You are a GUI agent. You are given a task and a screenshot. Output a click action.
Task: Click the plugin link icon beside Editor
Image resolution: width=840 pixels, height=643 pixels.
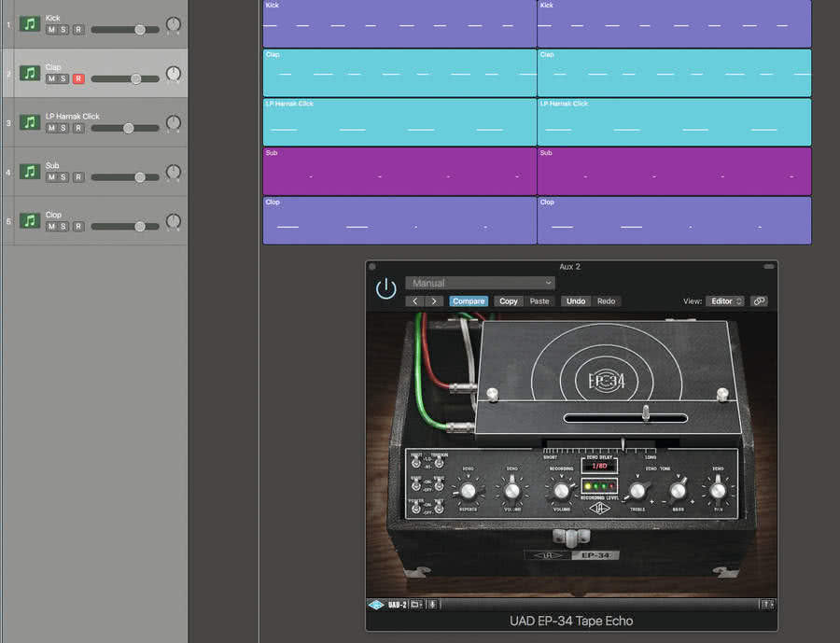click(x=759, y=301)
